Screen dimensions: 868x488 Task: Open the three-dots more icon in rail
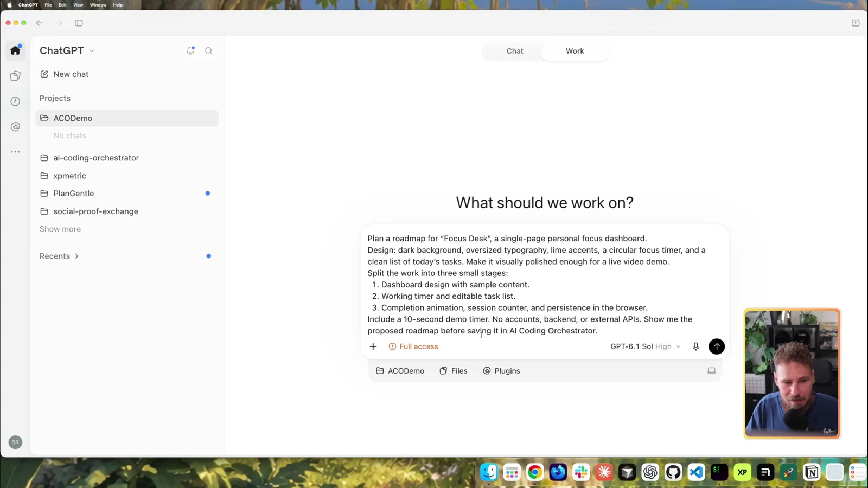point(15,152)
